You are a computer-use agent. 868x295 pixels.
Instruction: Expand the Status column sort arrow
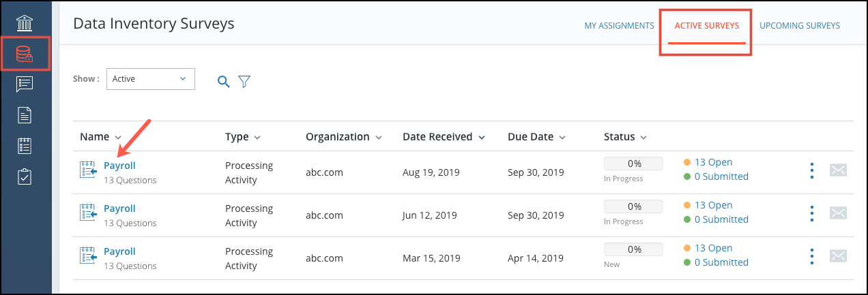point(643,137)
